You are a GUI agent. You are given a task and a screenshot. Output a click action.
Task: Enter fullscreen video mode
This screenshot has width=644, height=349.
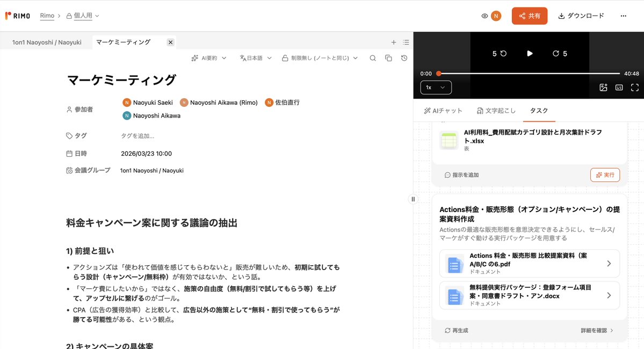coord(635,87)
